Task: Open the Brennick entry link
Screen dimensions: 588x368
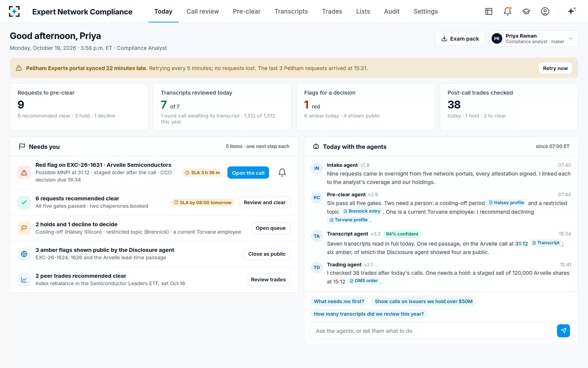Action: click(x=362, y=211)
